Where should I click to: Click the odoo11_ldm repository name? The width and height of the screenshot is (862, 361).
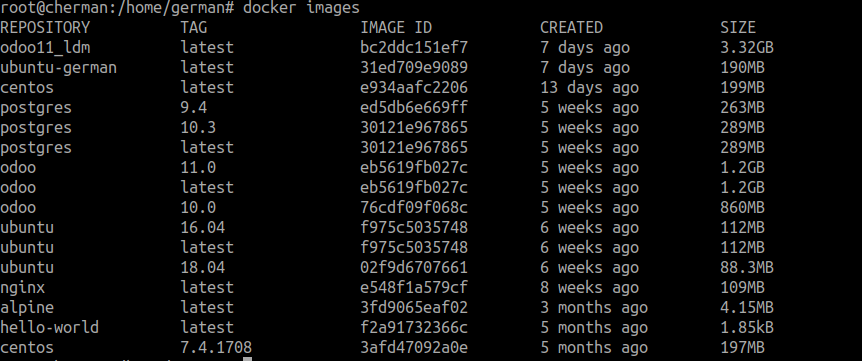45,48
